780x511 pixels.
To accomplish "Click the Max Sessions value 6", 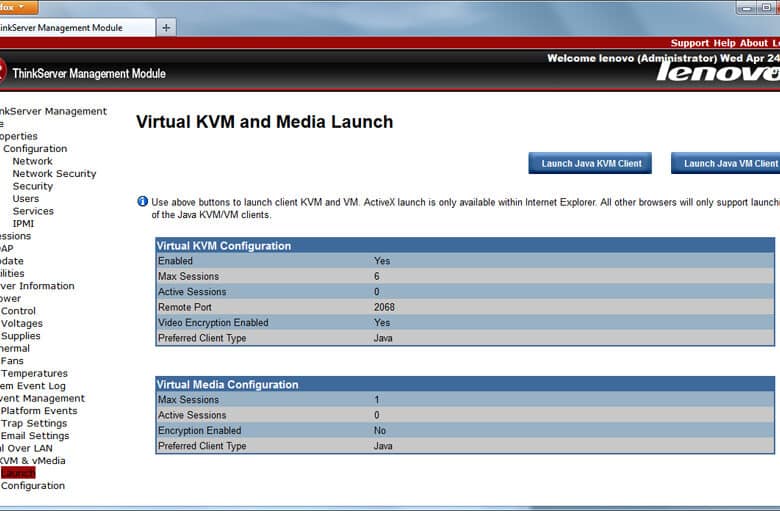I will [x=377, y=276].
